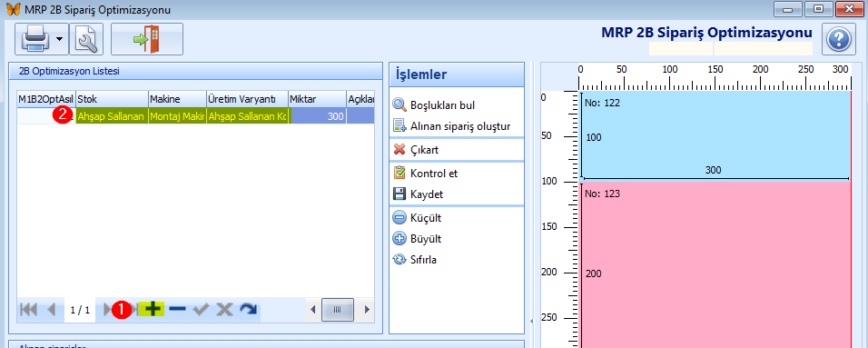Cancel edit with X navigator button

[224, 309]
